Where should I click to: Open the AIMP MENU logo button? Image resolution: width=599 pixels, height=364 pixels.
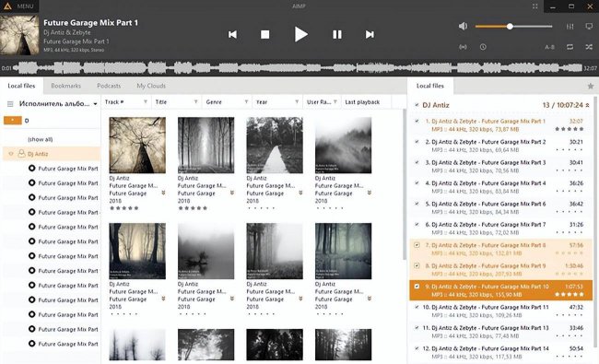tap(19, 6)
